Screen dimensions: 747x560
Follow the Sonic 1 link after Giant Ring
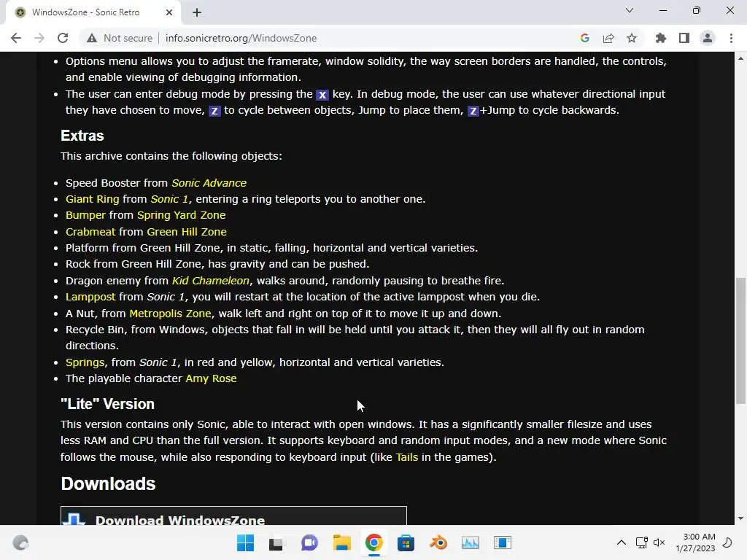pos(169,199)
